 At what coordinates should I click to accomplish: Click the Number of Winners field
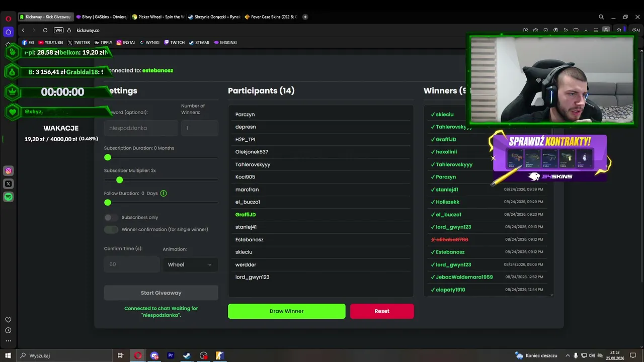coord(200,128)
